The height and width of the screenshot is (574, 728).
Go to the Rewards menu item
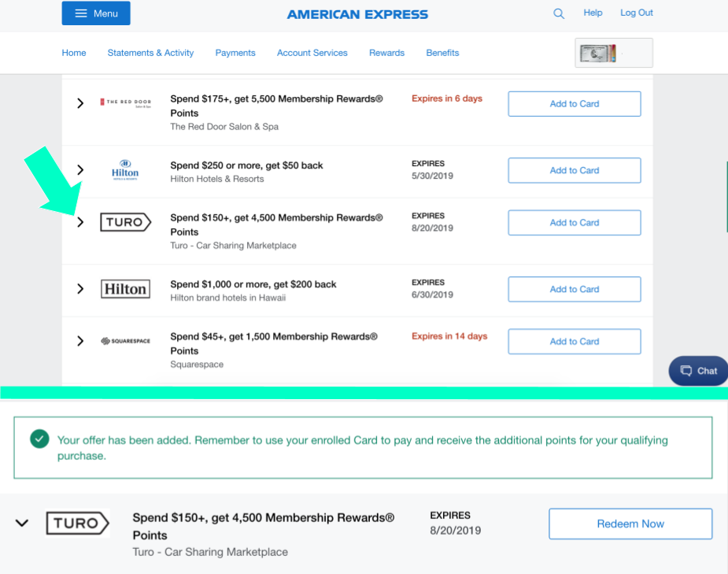tap(386, 53)
